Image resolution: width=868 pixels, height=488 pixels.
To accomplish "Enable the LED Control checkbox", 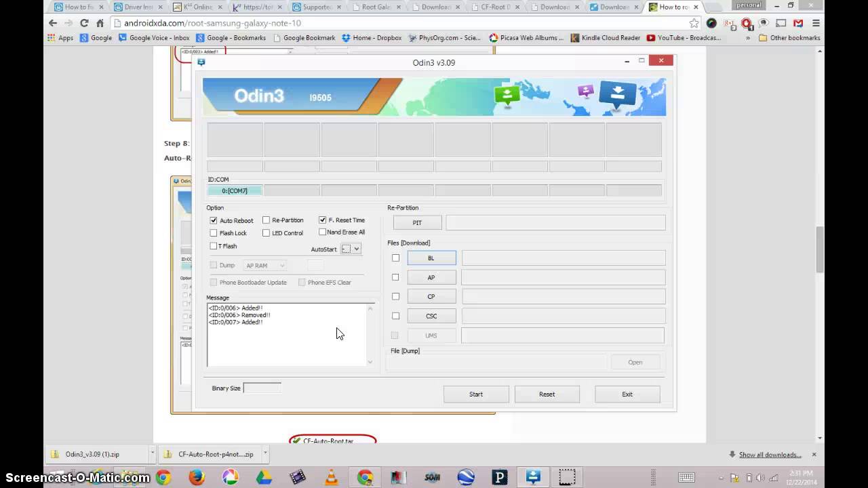I will 266,233.
